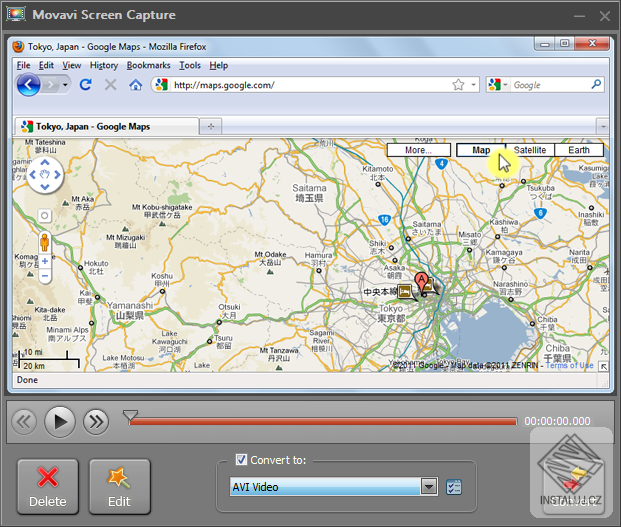Viewport: 621px width, 527px height.
Task: Click route 6 highway shield
Action: point(540,213)
